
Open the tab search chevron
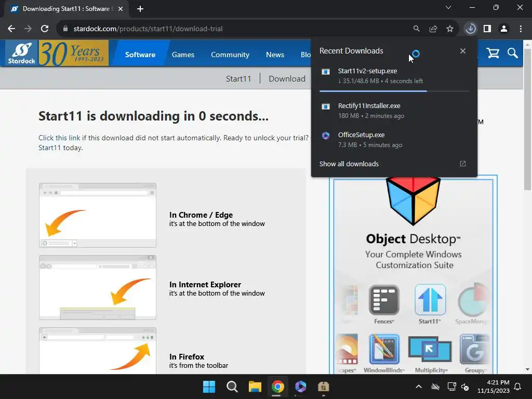tap(448, 7)
